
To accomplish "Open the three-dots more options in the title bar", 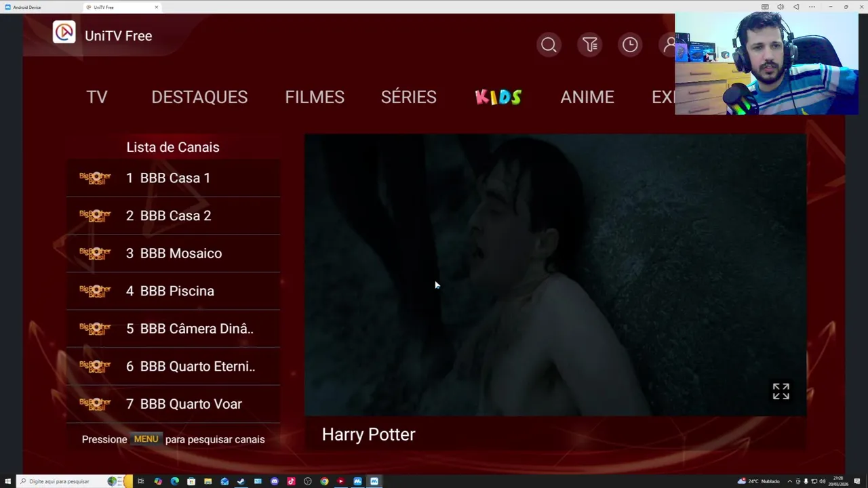I will [812, 7].
